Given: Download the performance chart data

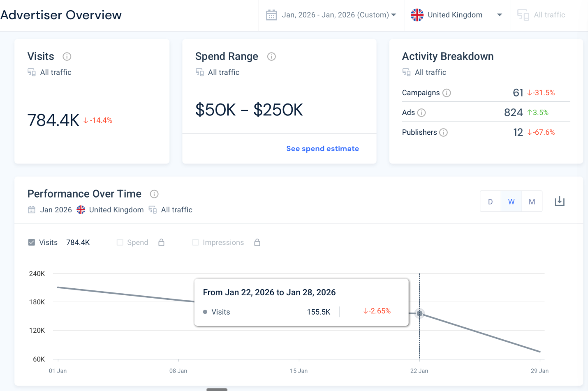Looking at the screenshot, I should click(x=559, y=201).
